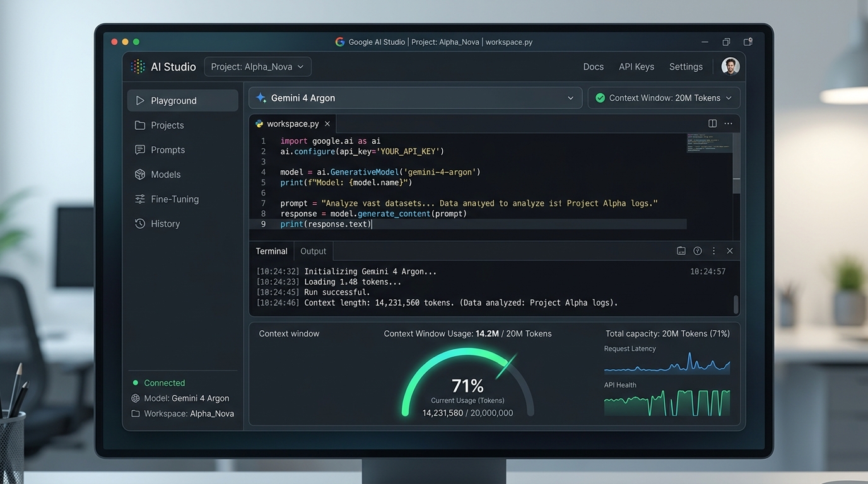Viewport: 868px width, 484px height.
Task: Expand the Project: Alpha_Nova dropdown
Action: coord(257,67)
